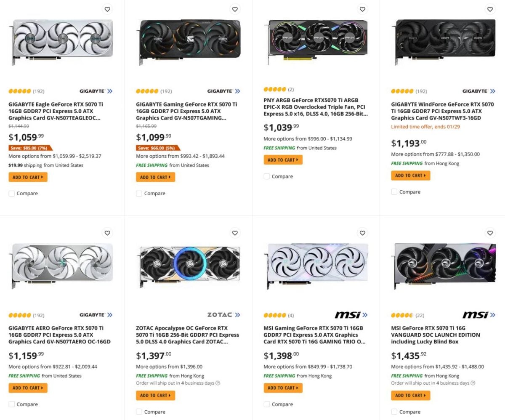The width and height of the screenshot is (505, 420).
Task: Add the GIGABYTE AERO card to favorites
Action: pos(107,233)
